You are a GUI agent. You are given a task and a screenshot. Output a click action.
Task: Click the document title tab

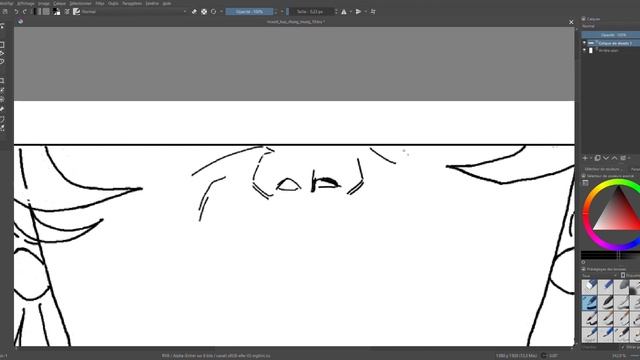(296, 22)
